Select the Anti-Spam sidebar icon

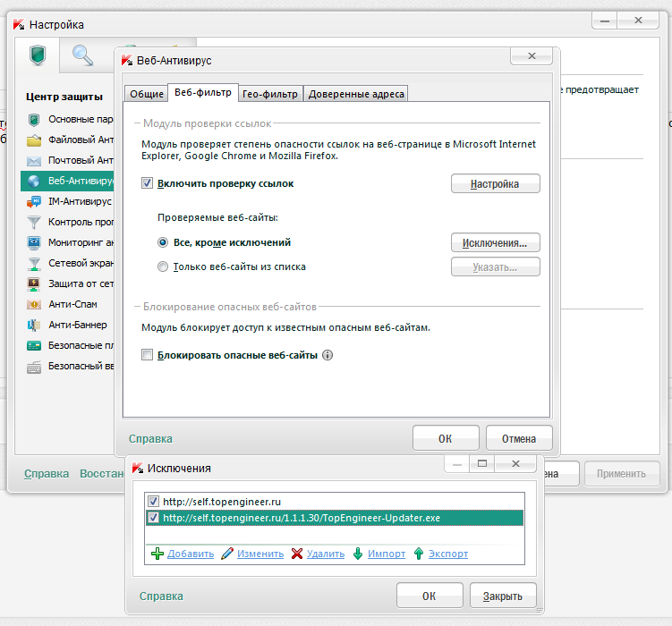click(34, 304)
